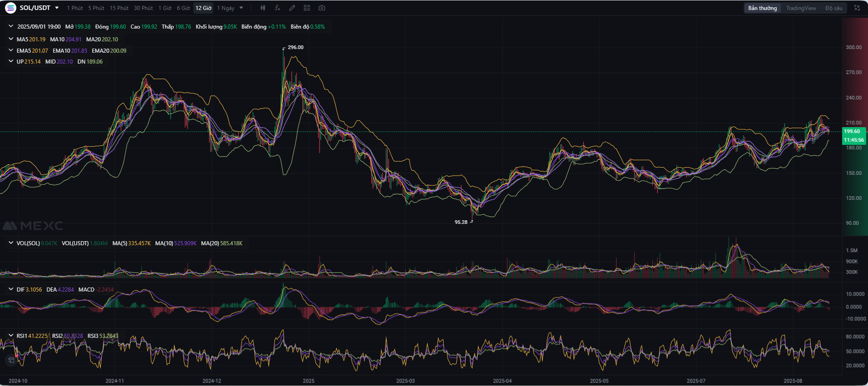Click the 296.00 high price marker
Screen dimensions: 868x386
(x=296, y=47)
